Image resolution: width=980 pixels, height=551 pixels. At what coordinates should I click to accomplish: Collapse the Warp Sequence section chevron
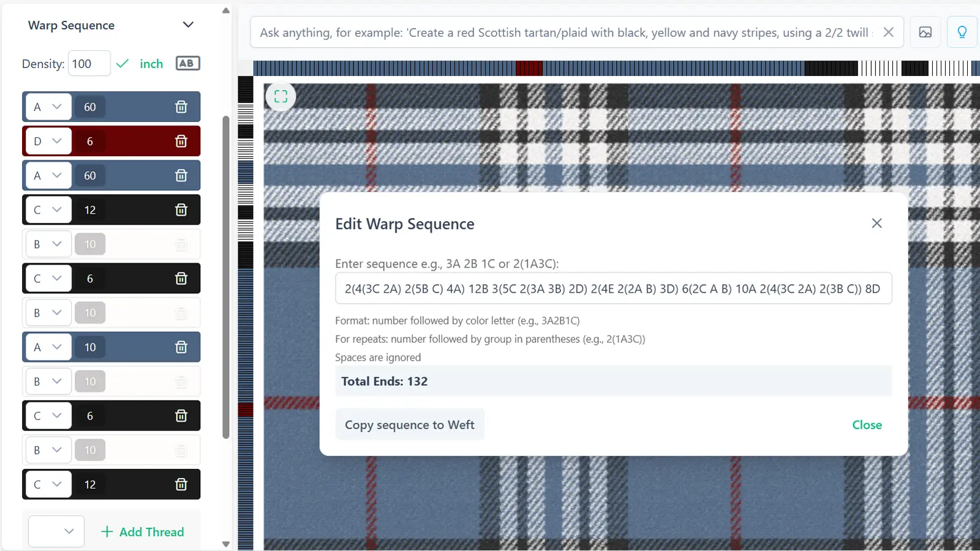[x=188, y=25]
